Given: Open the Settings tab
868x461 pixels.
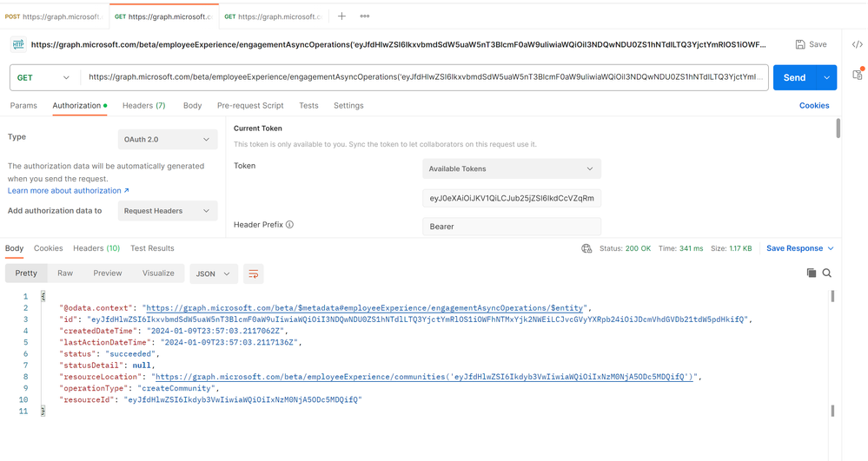Looking at the screenshot, I should (x=348, y=106).
